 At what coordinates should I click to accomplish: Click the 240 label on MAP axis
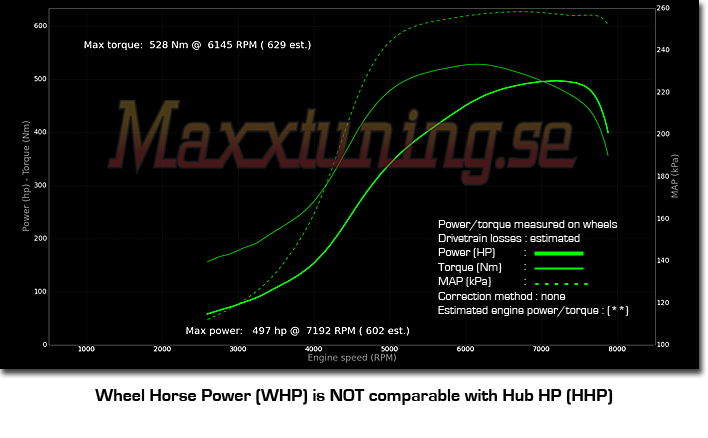(663, 50)
